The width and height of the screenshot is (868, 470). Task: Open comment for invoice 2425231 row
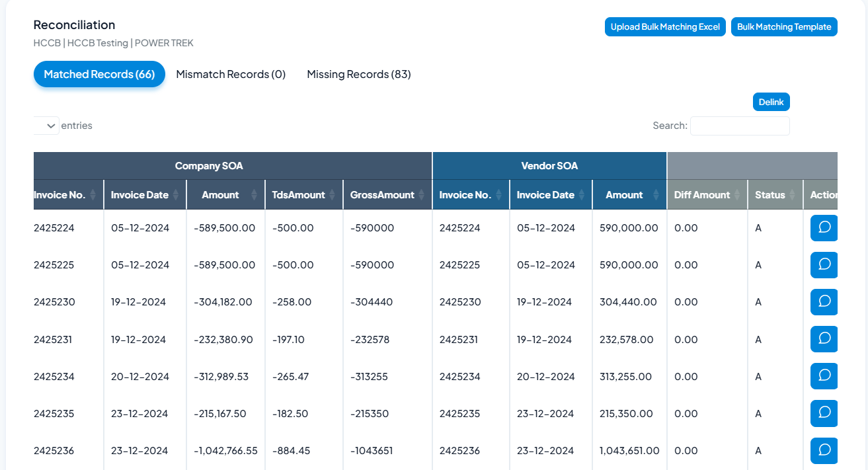point(824,339)
